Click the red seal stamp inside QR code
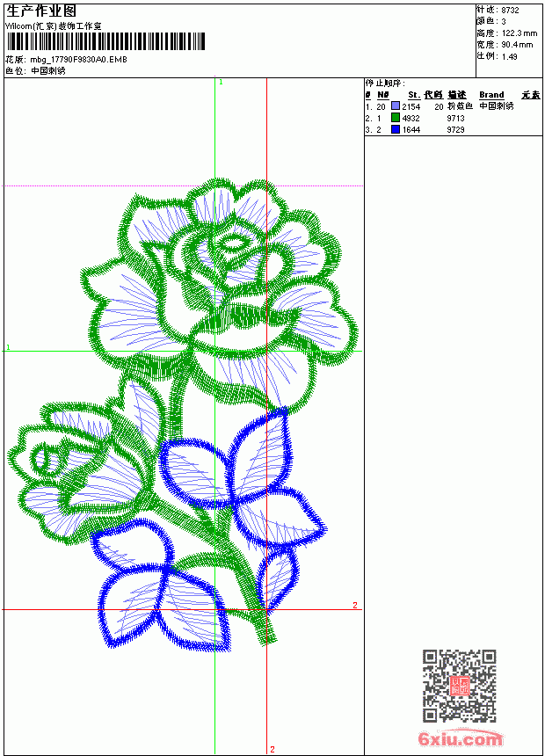 (x=460, y=686)
